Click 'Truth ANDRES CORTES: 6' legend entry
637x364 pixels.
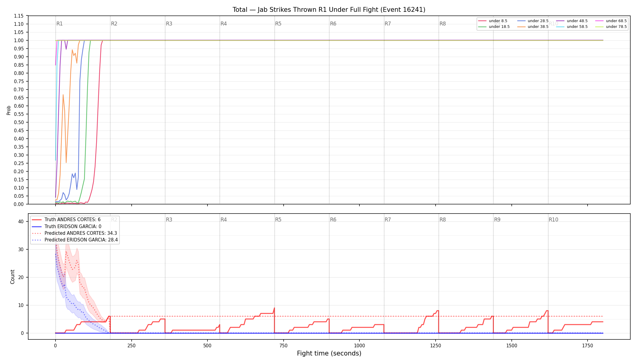[66, 220]
